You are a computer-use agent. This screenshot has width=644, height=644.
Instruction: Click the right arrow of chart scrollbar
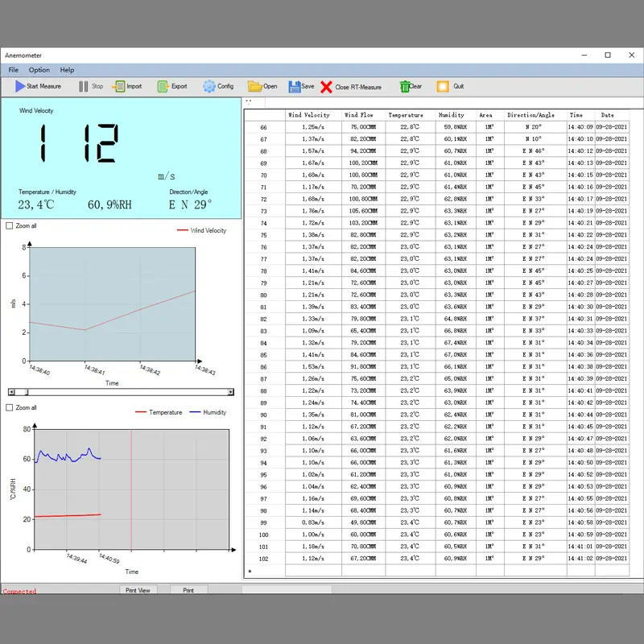231,392
